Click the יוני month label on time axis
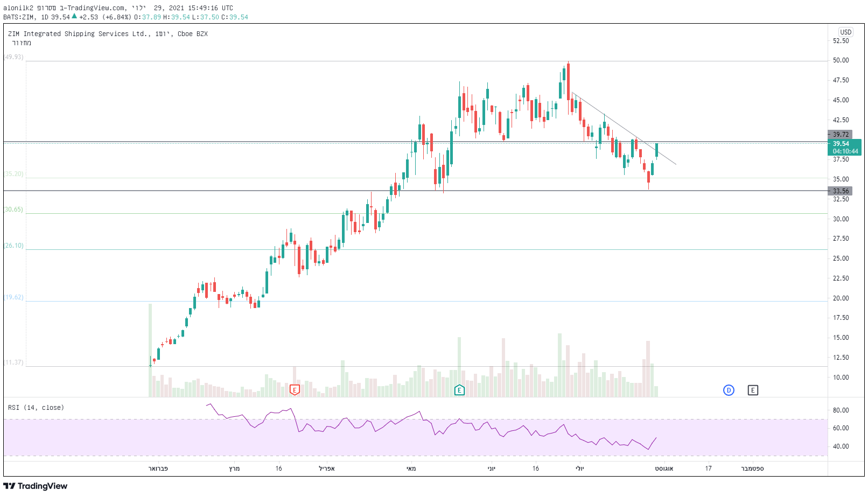868x496 pixels. point(492,469)
